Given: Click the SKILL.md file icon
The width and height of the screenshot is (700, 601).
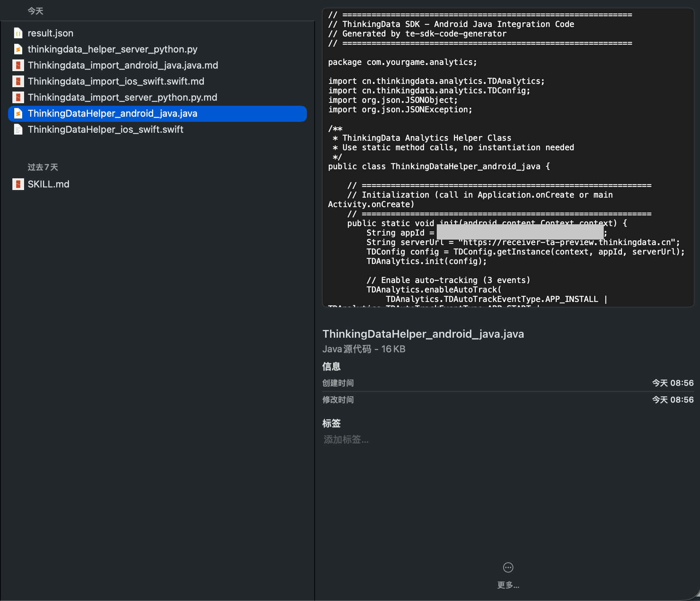Looking at the screenshot, I should pos(18,184).
